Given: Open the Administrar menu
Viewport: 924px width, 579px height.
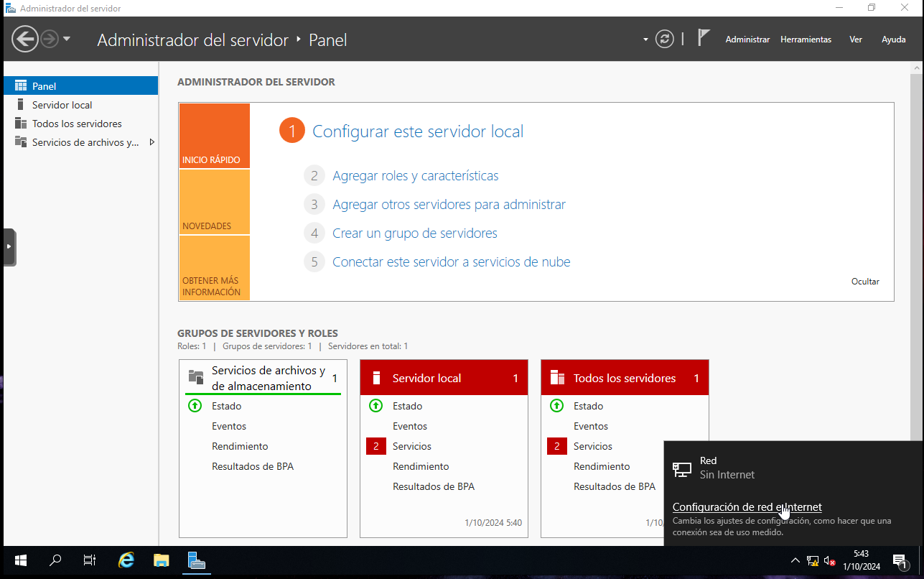Looking at the screenshot, I should point(747,40).
